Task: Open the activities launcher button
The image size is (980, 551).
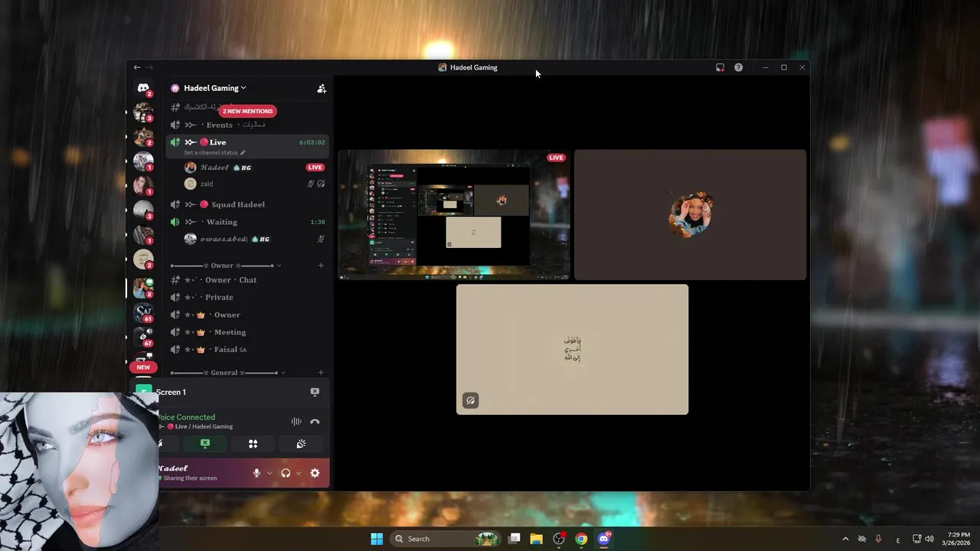Action: [253, 444]
